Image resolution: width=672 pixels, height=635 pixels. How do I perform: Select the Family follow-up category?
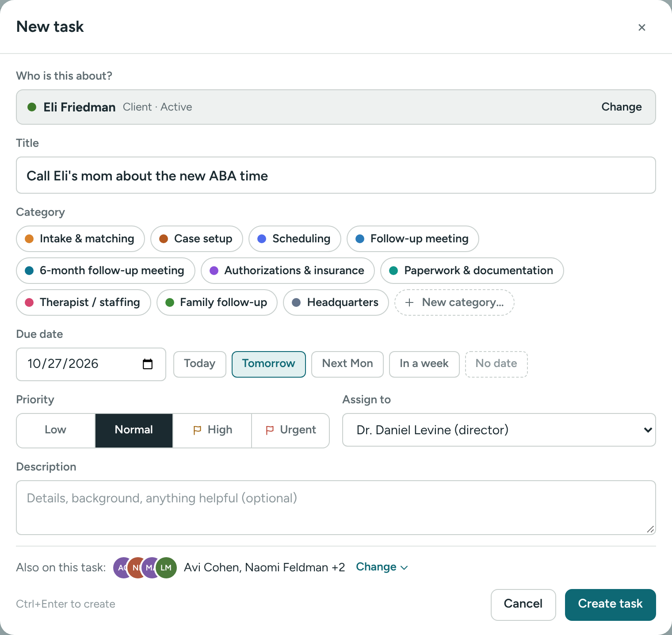[217, 302]
